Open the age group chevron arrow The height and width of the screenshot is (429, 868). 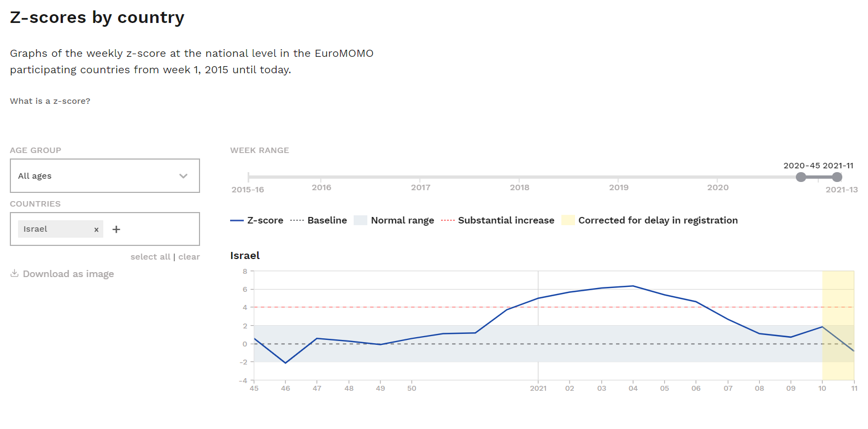tap(183, 176)
